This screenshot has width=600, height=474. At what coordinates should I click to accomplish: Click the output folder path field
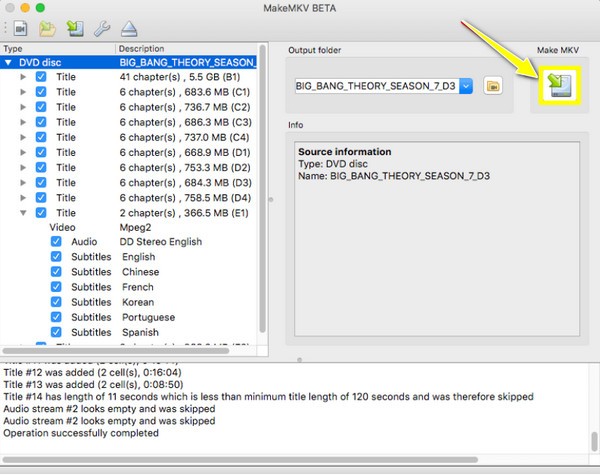pyautogui.click(x=377, y=86)
